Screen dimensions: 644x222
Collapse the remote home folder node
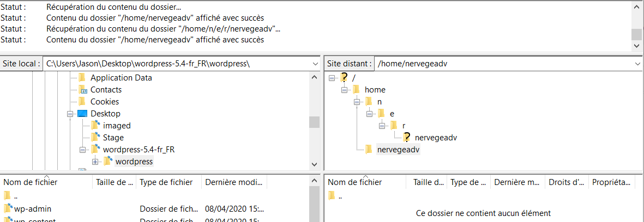coord(344,90)
